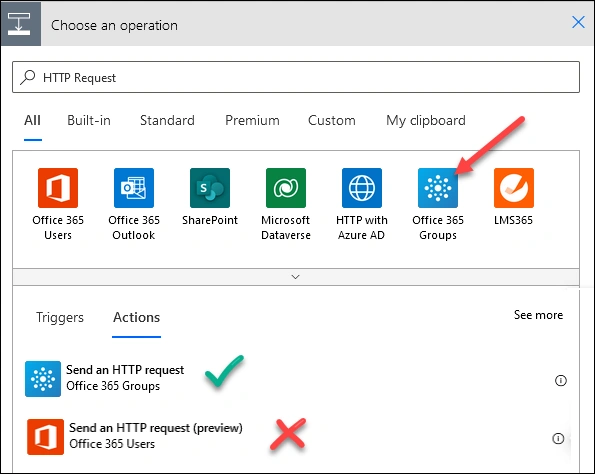Screen dimensions: 595x474
Task: Open the Standard connectors tab
Action: [167, 121]
